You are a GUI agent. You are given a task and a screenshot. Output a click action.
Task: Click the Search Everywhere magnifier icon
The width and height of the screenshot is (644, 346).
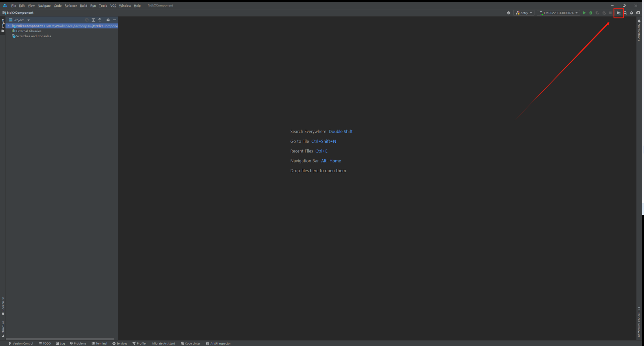pos(625,13)
